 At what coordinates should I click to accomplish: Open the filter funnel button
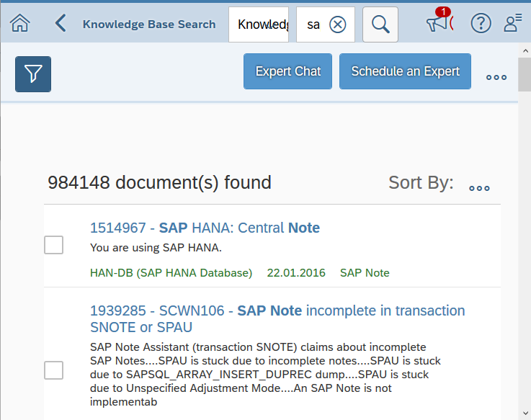(x=33, y=73)
